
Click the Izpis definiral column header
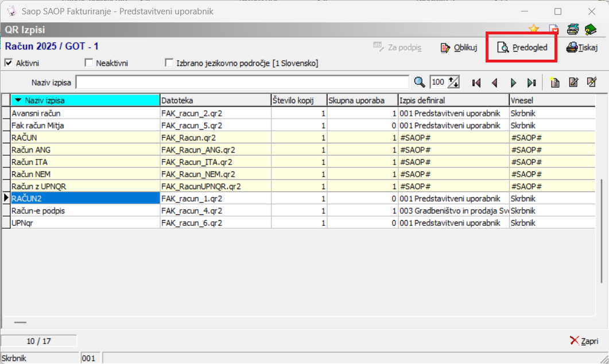(453, 100)
